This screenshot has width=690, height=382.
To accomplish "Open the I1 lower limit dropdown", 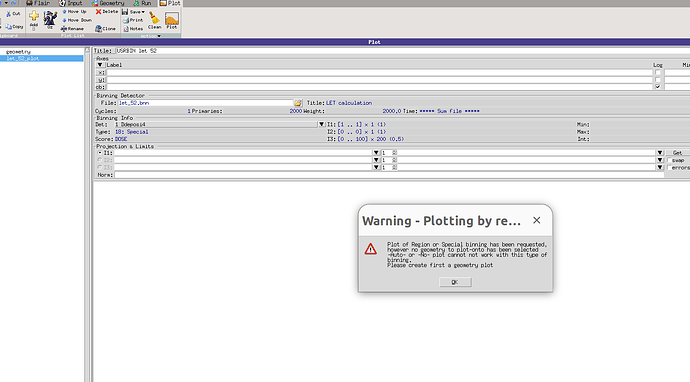I will coord(376,153).
